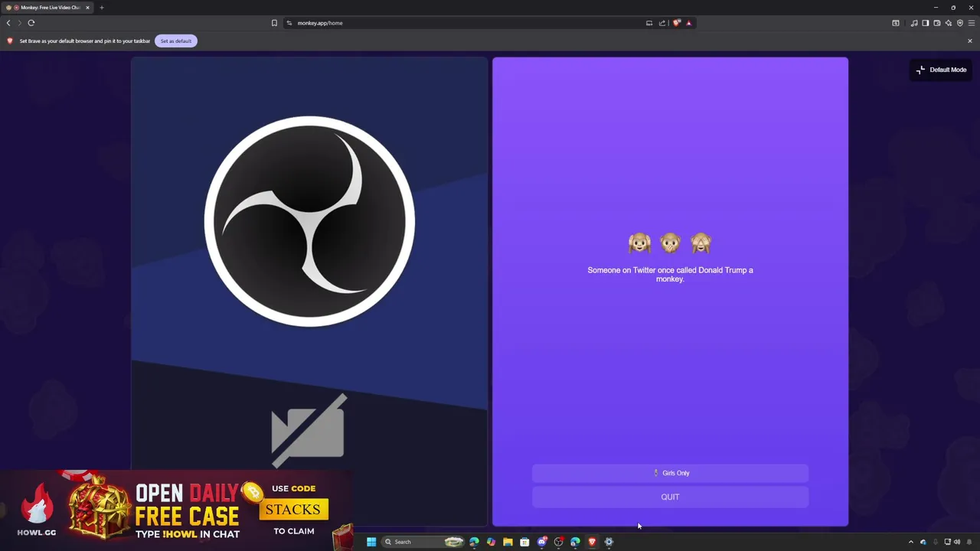Image resolution: width=980 pixels, height=551 pixels.
Task: Open Leo AI sparkle icon
Action: point(948,23)
